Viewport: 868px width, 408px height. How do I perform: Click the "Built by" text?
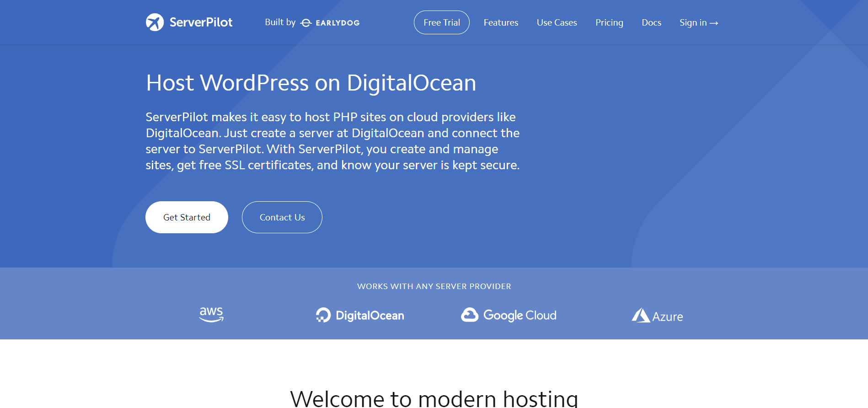280,22
